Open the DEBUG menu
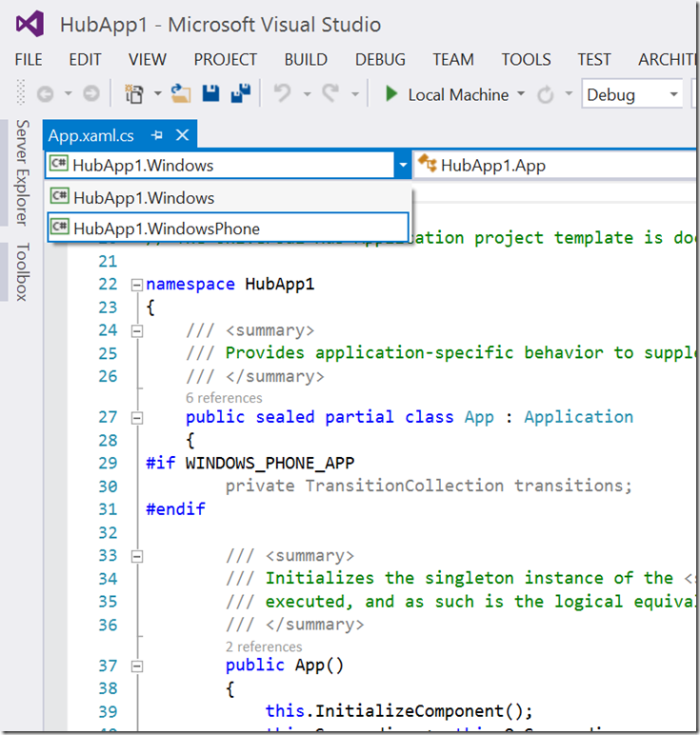The image size is (700, 735). click(380, 60)
